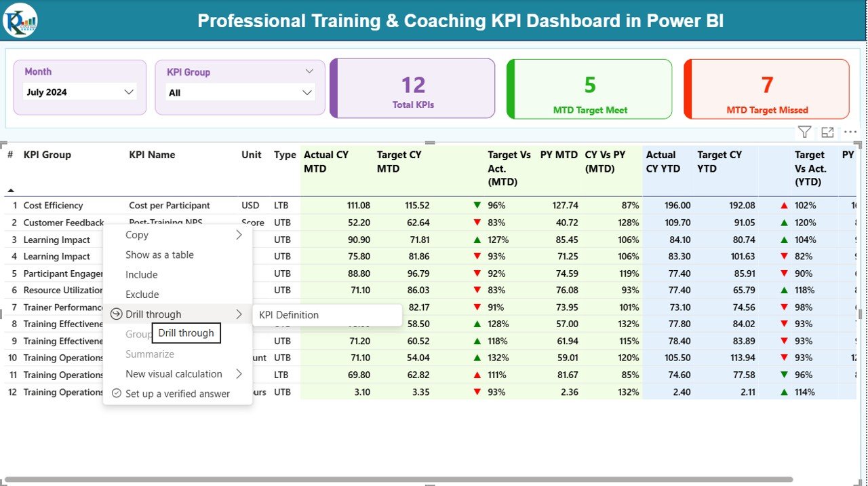The image size is (868, 486).
Task: Expand the New visual calculation submenu
Action: (x=239, y=374)
